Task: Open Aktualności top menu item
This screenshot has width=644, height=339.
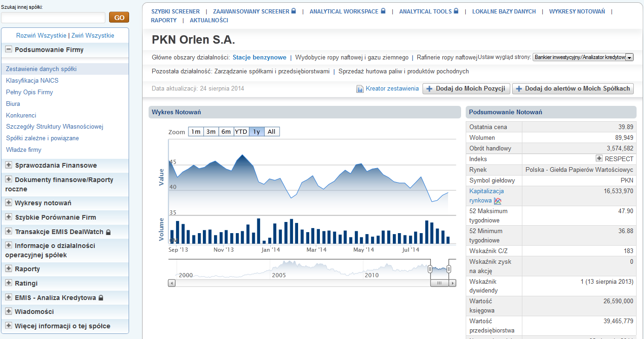Action: click(209, 20)
